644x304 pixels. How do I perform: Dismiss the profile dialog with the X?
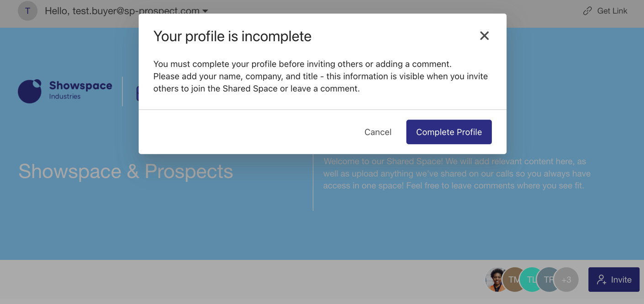484,36
